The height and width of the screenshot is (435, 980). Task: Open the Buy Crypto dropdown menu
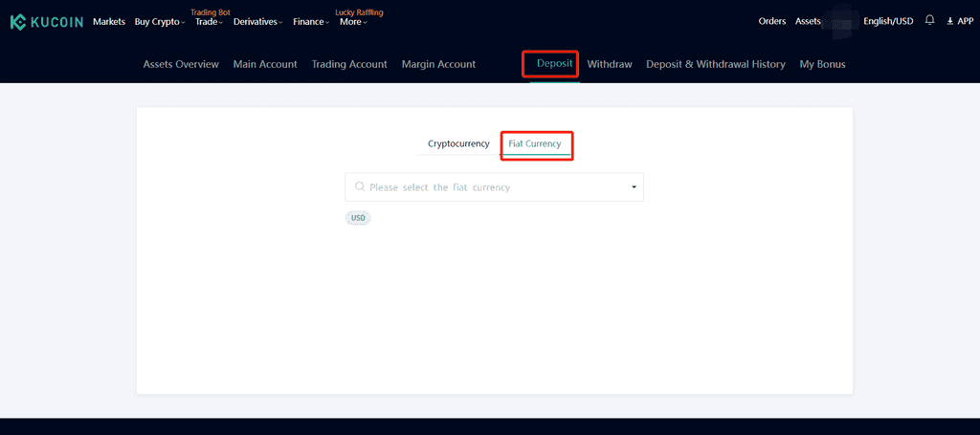point(160,22)
